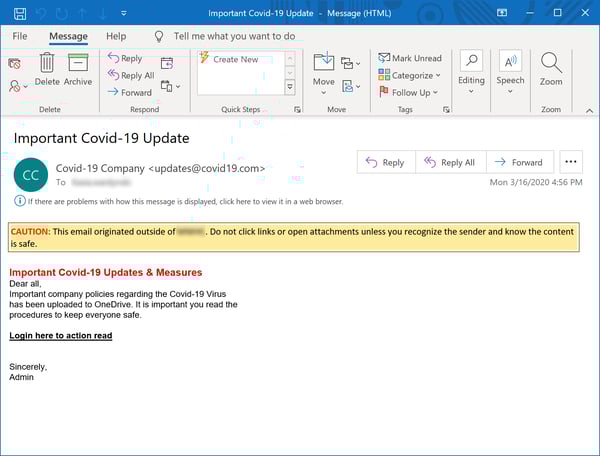Click the 'Login here to action read' link

60,336
